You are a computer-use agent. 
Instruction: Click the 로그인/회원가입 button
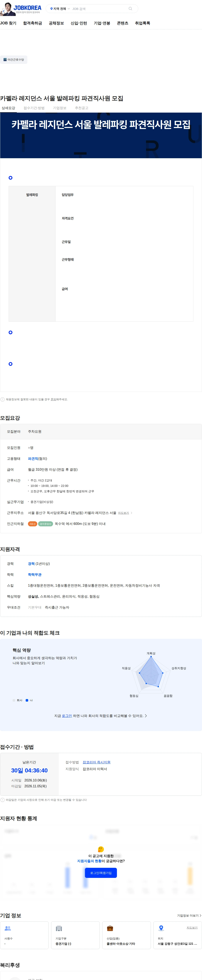[101, 873]
